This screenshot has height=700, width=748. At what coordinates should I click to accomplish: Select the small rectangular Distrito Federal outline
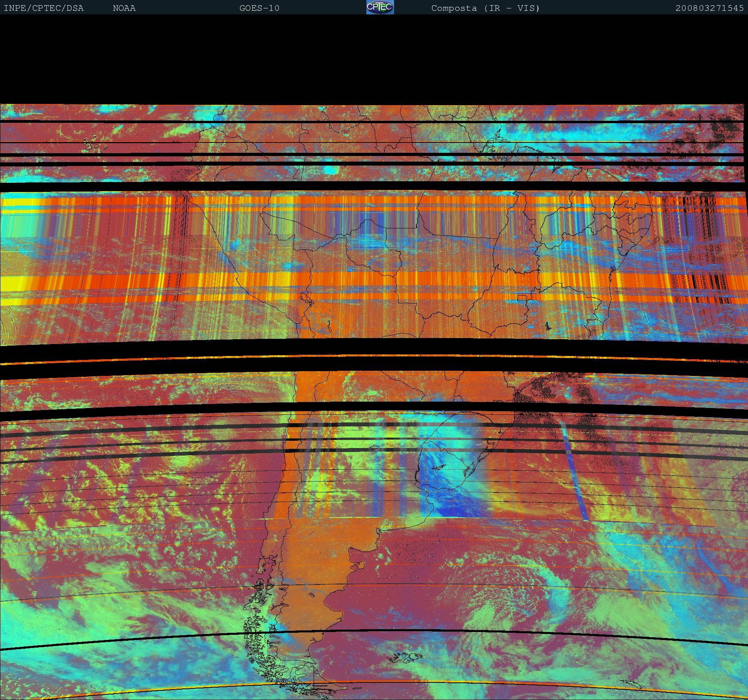[x=522, y=298]
